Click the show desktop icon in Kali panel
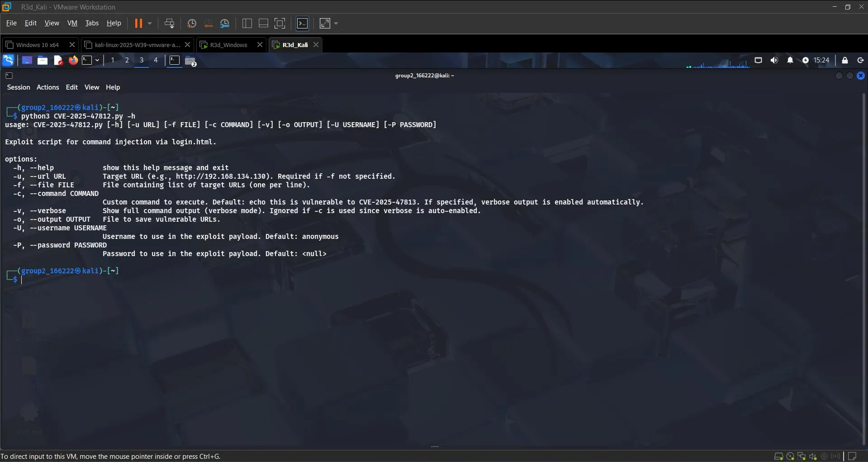 point(27,60)
